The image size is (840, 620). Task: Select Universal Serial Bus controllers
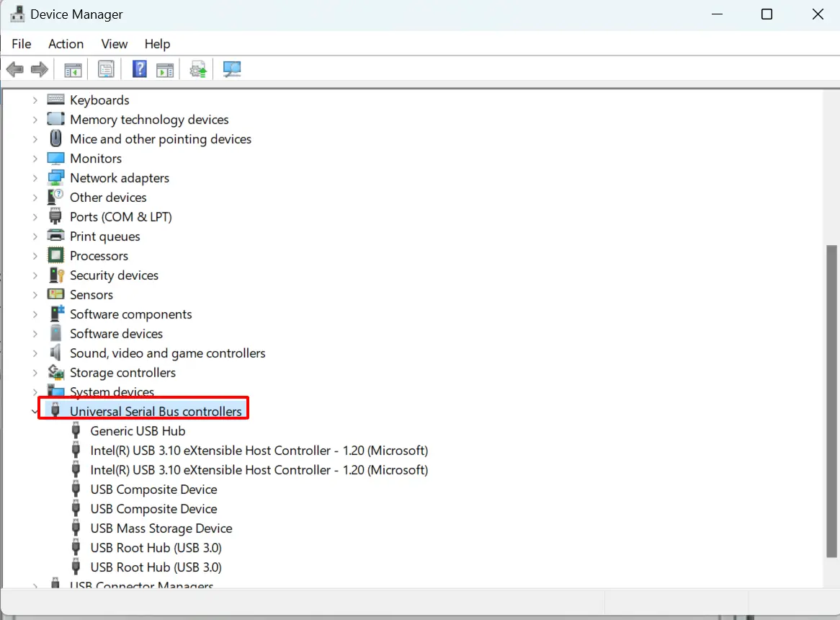156,411
